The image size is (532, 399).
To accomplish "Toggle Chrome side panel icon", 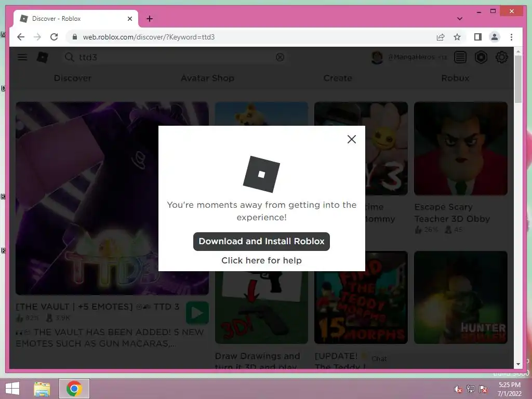I will (478, 37).
